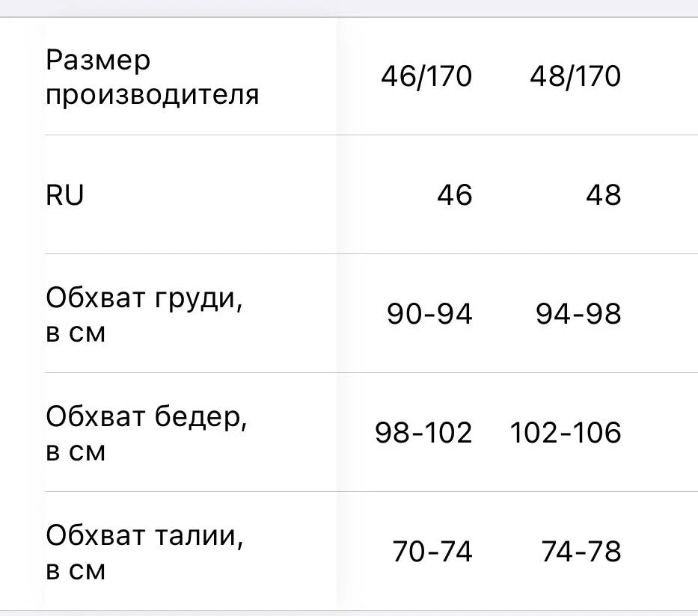698x616 pixels.
Task: Click "в см" under Обхват талии
Action: pos(76,570)
